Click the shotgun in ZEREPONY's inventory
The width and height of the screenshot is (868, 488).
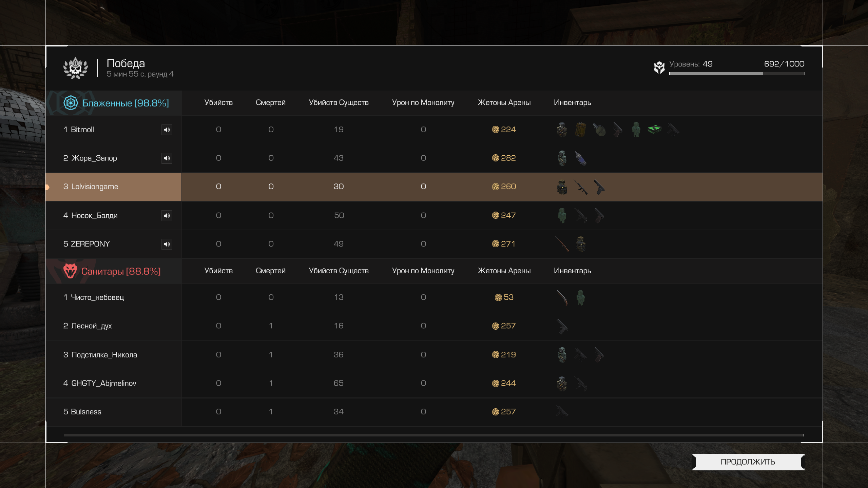click(x=562, y=244)
